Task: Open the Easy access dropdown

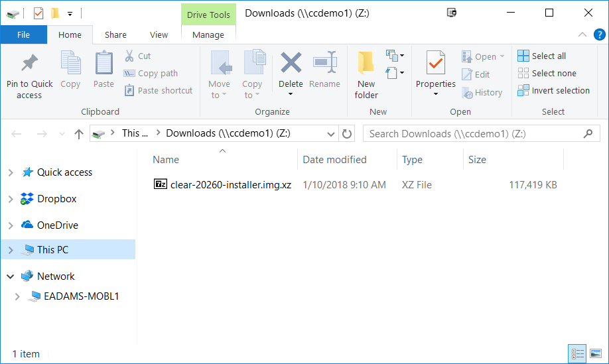Action: pos(395,73)
